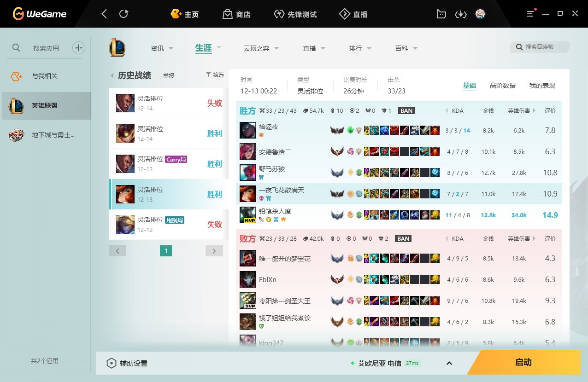
Task: Click the right arrow after the losing team's 英雄伤害
Action: pyautogui.click(x=534, y=239)
